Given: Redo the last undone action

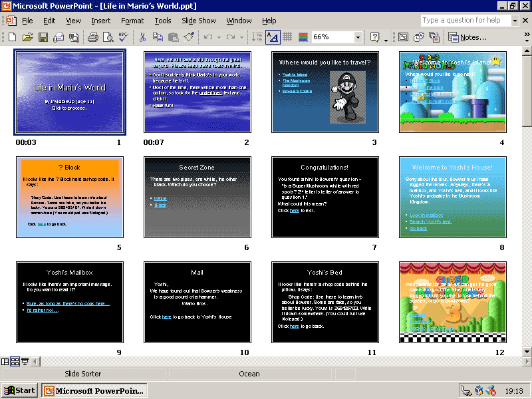Looking at the screenshot, I should pos(231,37).
